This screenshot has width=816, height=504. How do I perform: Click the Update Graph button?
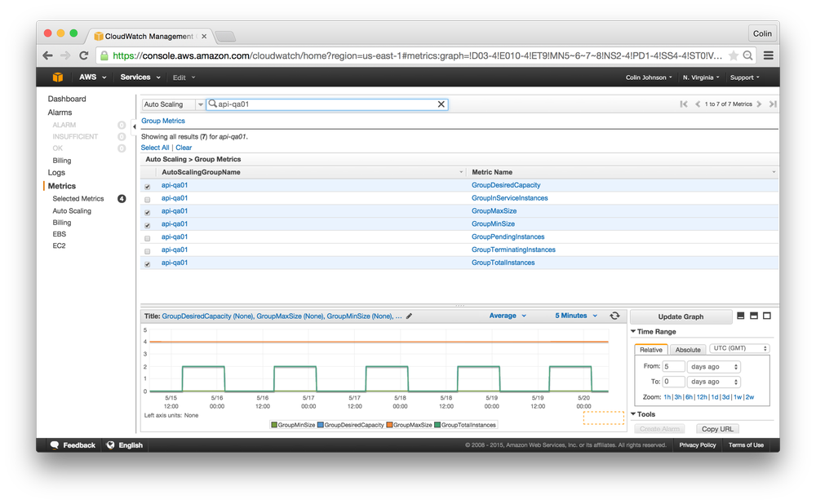click(x=681, y=316)
